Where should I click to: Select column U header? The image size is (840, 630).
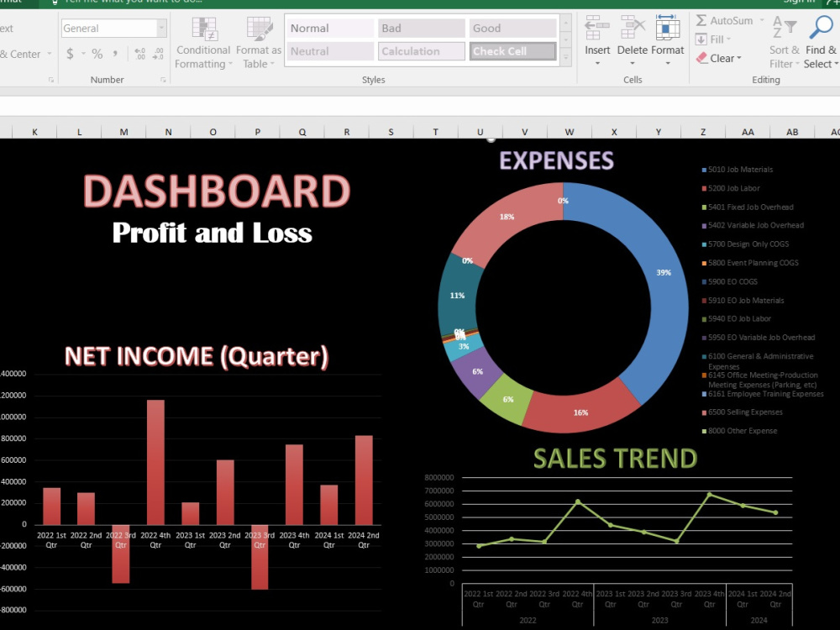pyautogui.click(x=480, y=132)
